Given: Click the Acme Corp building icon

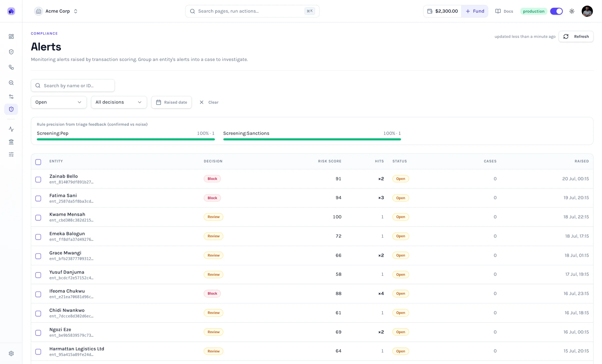Looking at the screenshot, I should click(x=38, y=11).
